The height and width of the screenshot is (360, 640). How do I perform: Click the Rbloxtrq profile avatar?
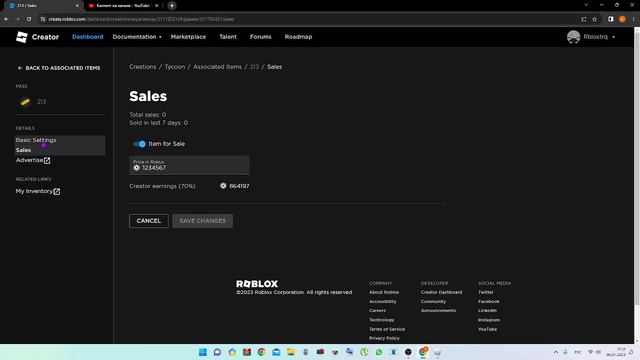[x=573, y=37]
